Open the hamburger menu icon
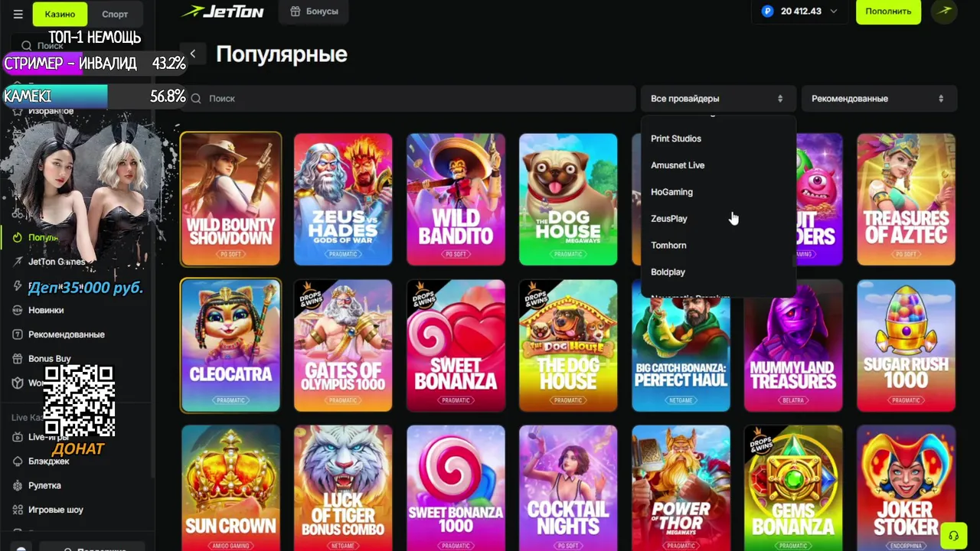Screen dimensions: 980x551 click(x=18, y=14)
